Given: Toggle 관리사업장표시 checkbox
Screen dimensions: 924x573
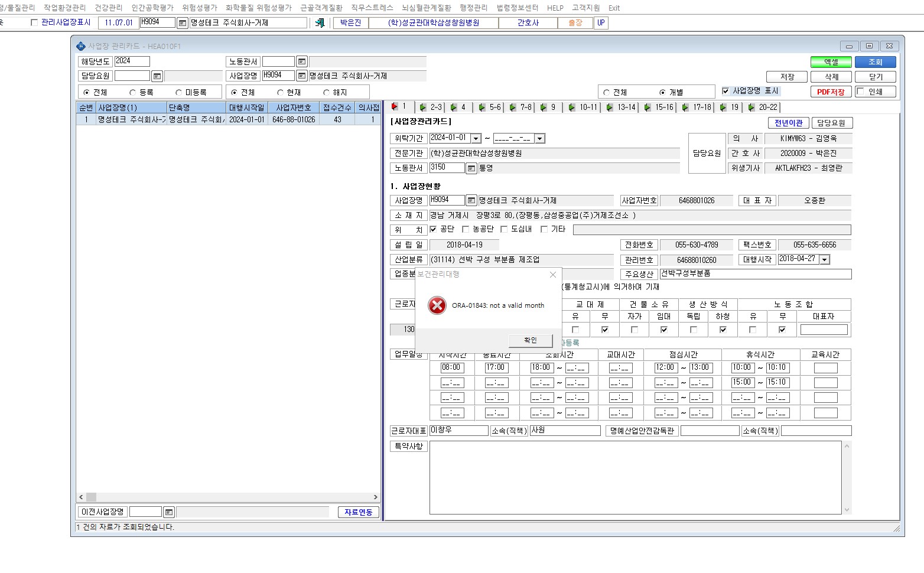Looking at the screenshot, I should (34, 22).
